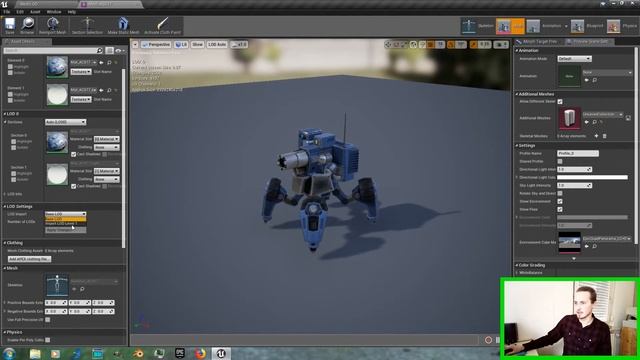
Task: Open the Asset menu
Action: (35, 12)
